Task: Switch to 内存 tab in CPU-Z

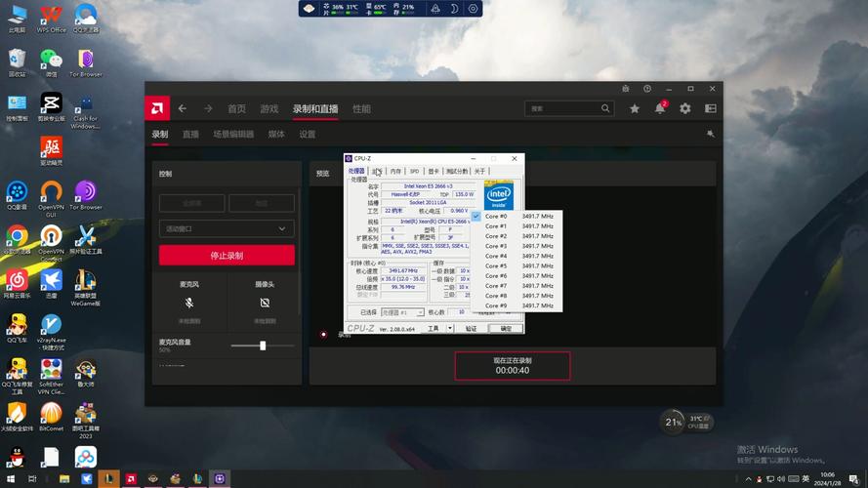Action: point(395,172)
